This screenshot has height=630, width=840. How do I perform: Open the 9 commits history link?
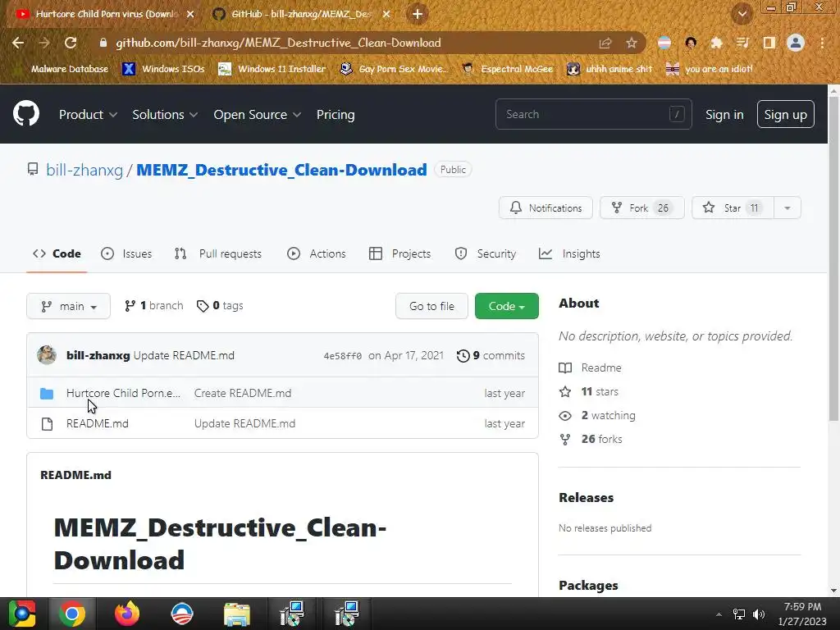491,356
